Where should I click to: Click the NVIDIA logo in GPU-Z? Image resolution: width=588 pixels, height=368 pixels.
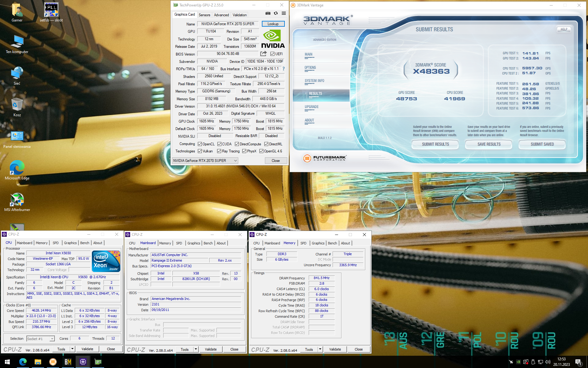[273, 39]
